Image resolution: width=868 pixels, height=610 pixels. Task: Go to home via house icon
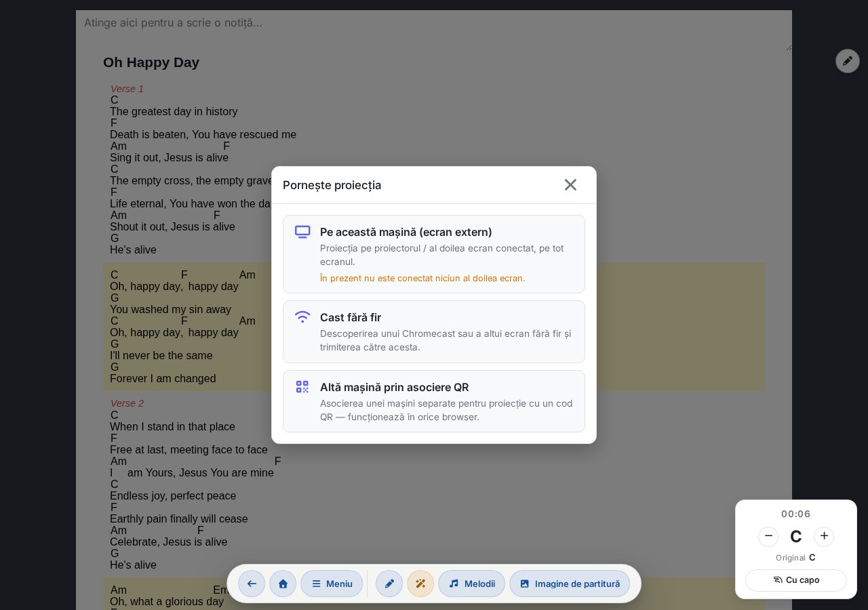(x=283, y=584)
